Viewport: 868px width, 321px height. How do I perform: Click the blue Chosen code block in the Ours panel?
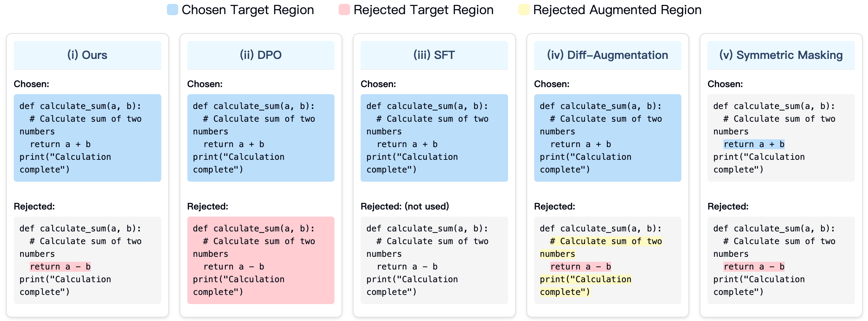coord(87,138)
